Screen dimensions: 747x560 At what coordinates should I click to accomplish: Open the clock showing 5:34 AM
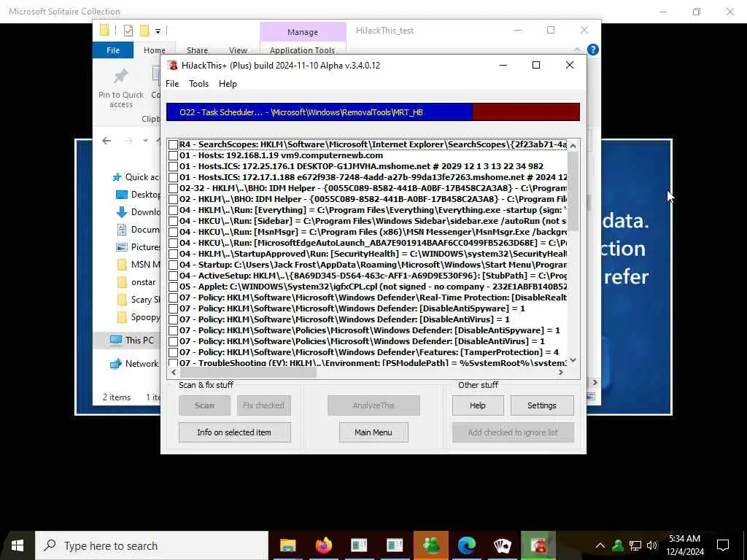(x=684, y=545)
